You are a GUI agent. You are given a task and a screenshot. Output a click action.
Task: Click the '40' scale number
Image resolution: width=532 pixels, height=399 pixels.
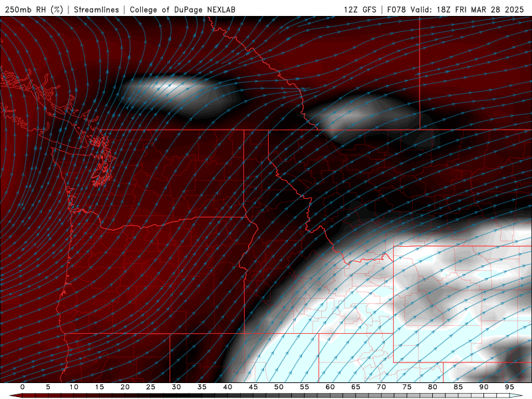coord(227,387)
